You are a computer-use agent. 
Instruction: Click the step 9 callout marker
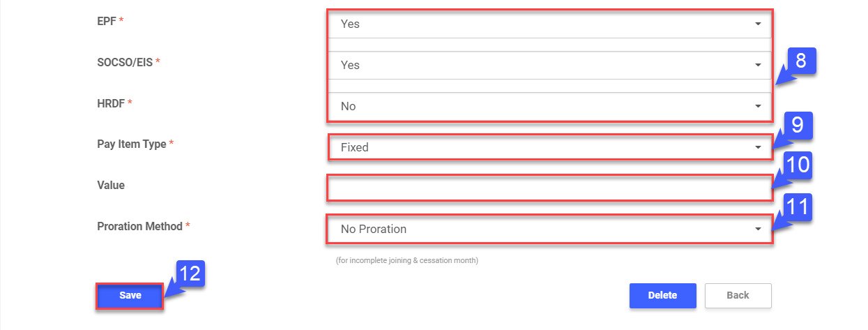click(798, 125)
